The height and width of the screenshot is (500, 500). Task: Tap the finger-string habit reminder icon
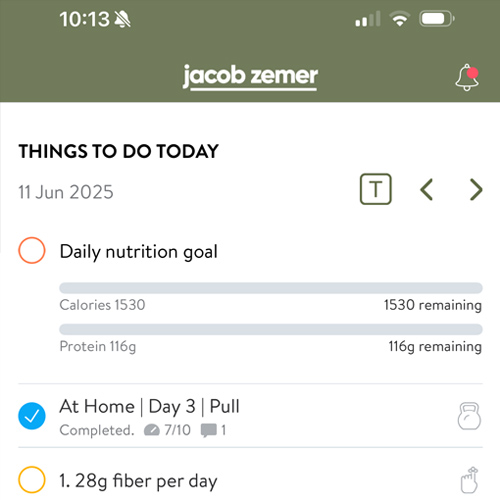[469, 480]
